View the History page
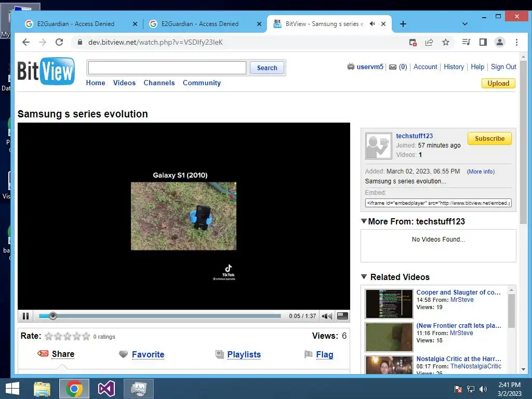The height and width of the screenshot is (399, 532). (x=454, y=67)
